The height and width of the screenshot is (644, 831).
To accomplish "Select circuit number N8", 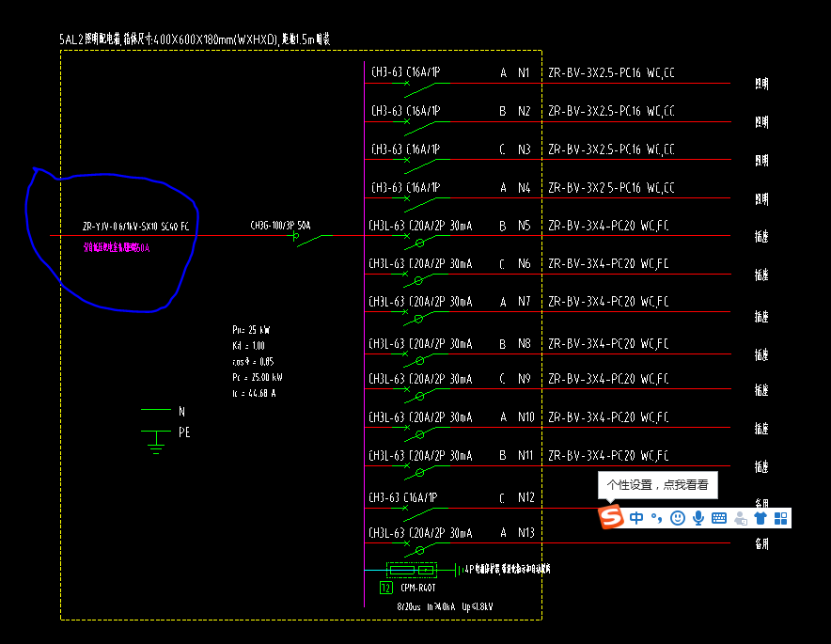I will (x=524, y=344).
